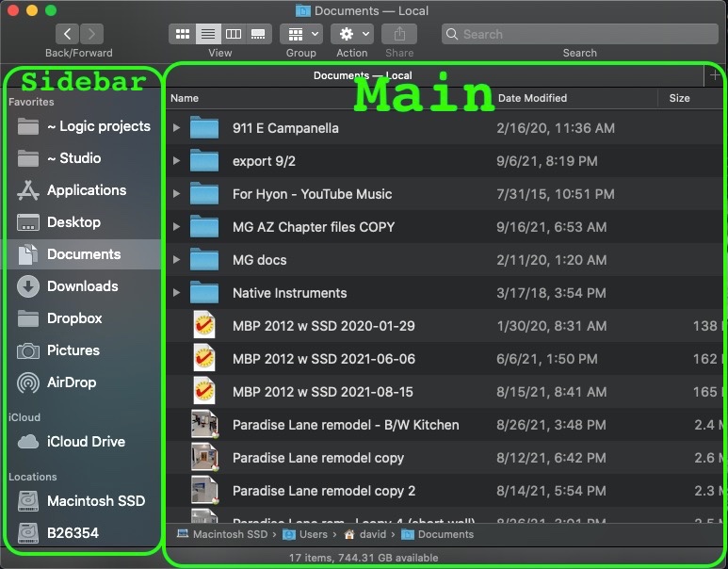Sort by Date Modified column header
This screenshot has height=569, width=728.
(532, 98)
